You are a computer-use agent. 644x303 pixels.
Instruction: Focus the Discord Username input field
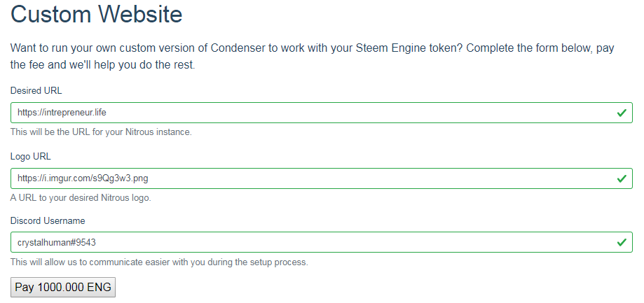coord(350,242)
